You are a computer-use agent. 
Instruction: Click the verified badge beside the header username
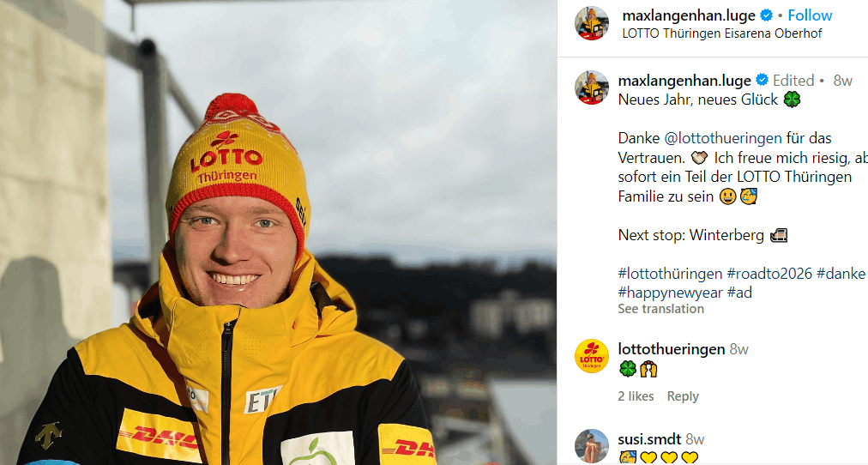click(767, 15)
